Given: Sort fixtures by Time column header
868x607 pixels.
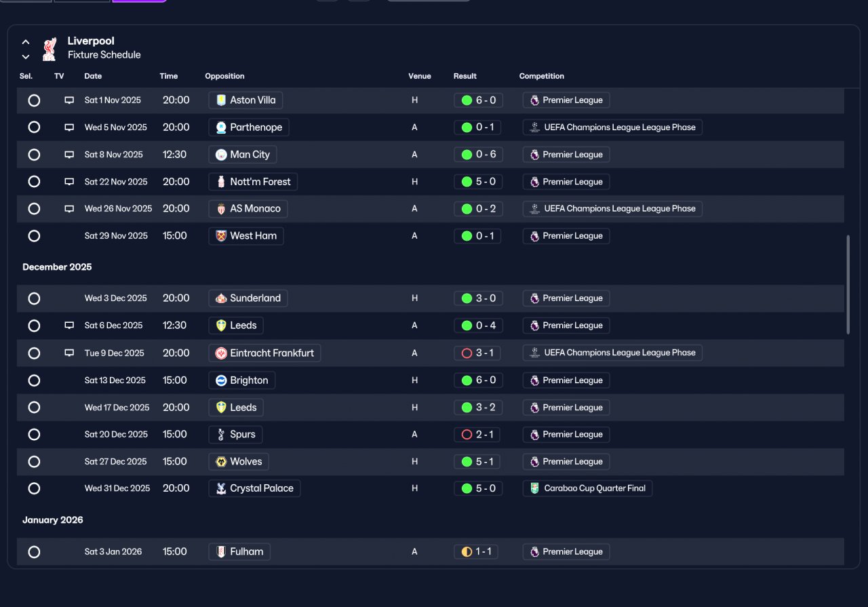Looking at the screenshot, I should (169, 76).
